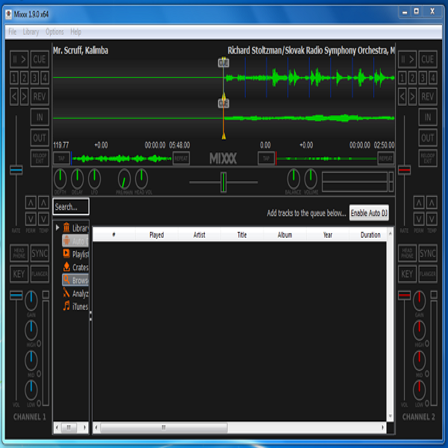
Task: Click the Channel 2 play/pause button
Action: [x=407, y=59]
